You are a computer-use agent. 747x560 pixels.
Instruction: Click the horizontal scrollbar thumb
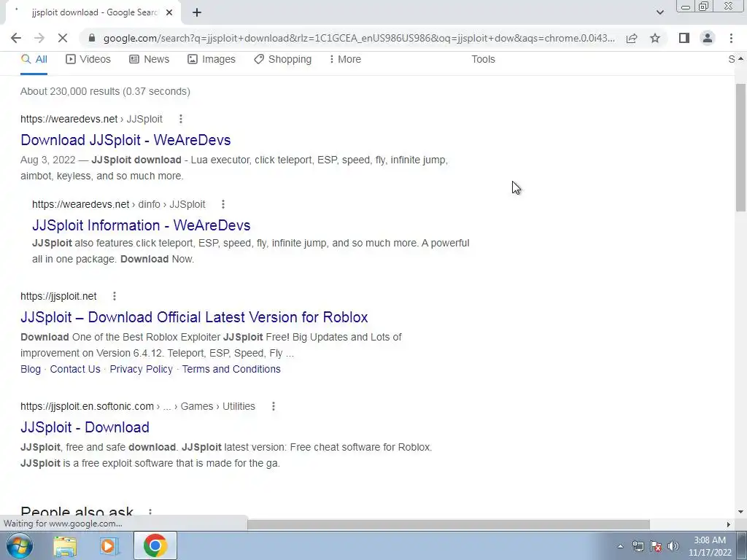tap(449, 524)
